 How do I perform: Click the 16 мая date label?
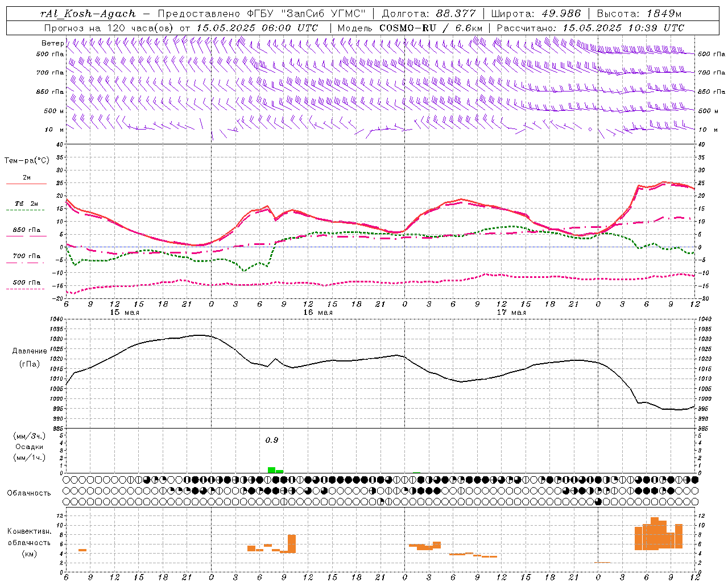click(x=317, y=312)
